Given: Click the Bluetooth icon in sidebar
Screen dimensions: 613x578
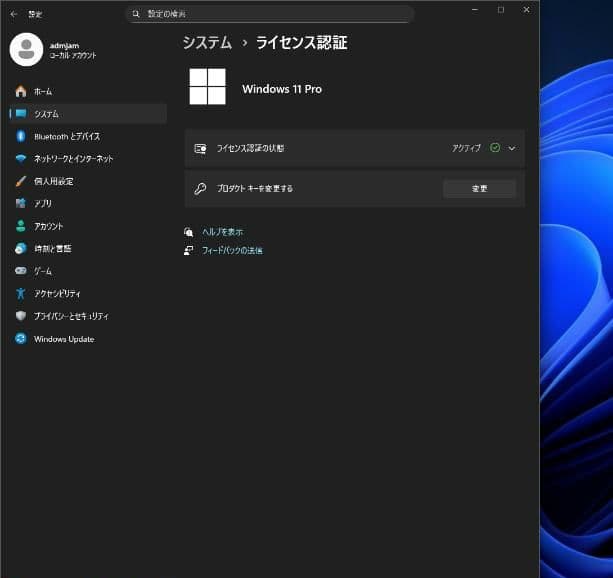Looking at the screenshot, I should coord(21,136).
